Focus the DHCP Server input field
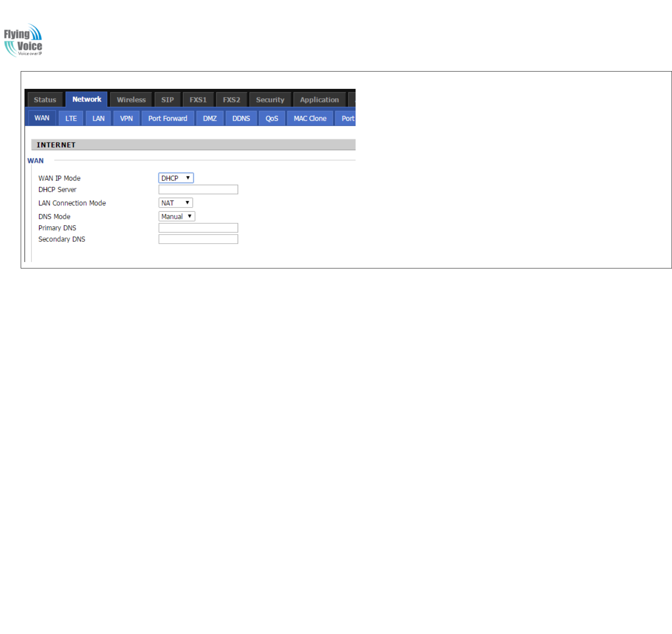The image size is (672, 634). [198, 189]
